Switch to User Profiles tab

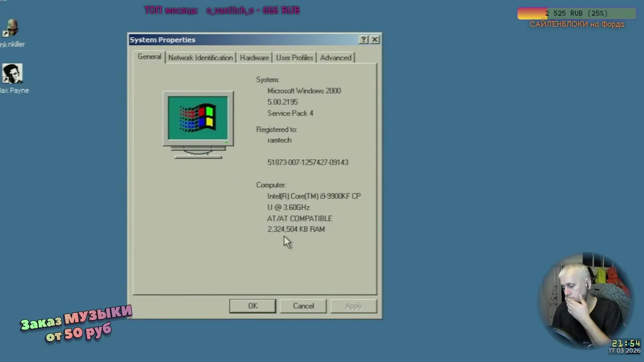[x=294, y=58]
